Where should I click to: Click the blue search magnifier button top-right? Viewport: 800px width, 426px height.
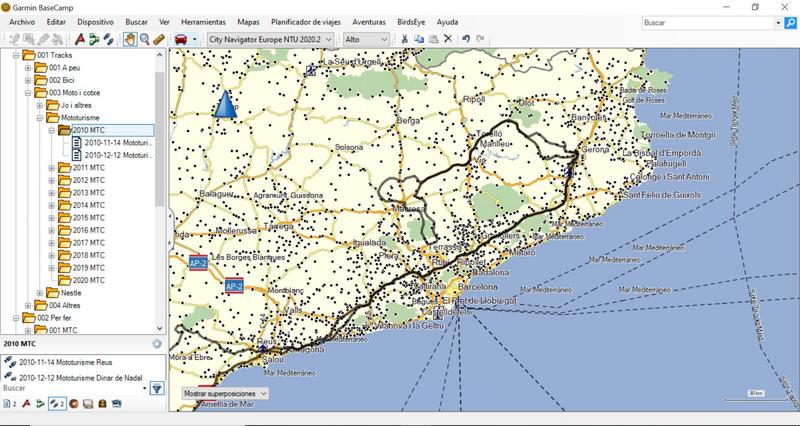point(790,22)
